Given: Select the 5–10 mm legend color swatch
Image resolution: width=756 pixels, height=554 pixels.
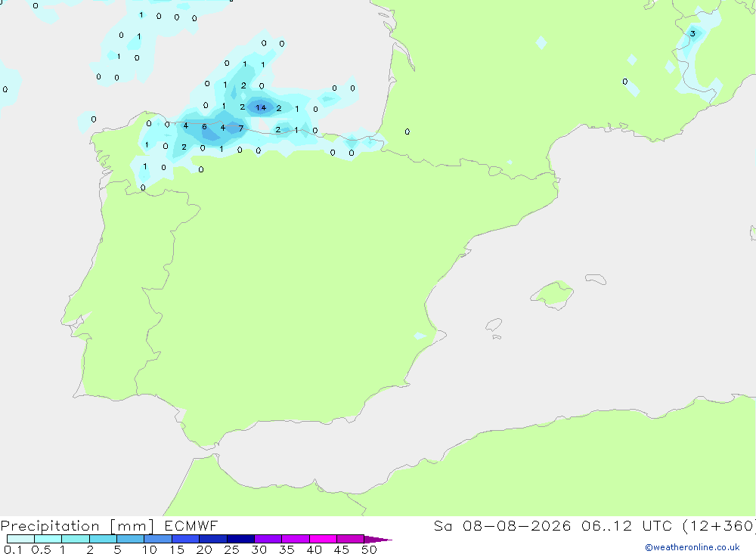Looking at the screenshot, I should coord(131,539).
